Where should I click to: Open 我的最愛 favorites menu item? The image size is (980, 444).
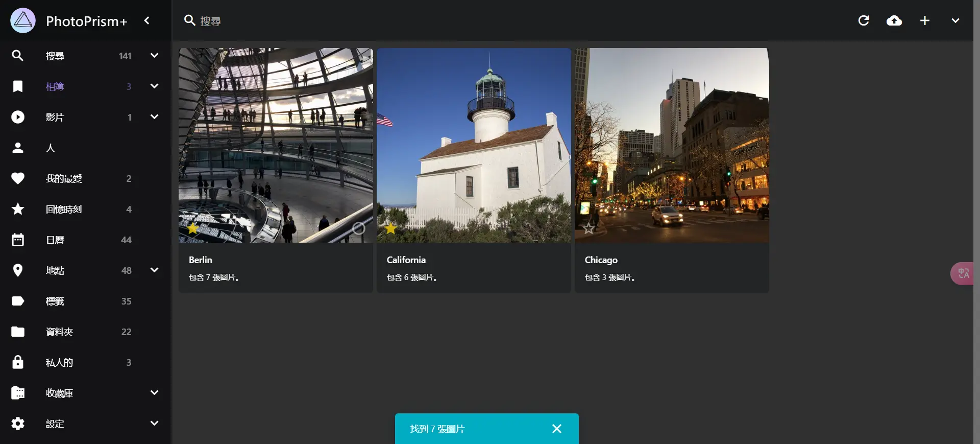point(86,178)
